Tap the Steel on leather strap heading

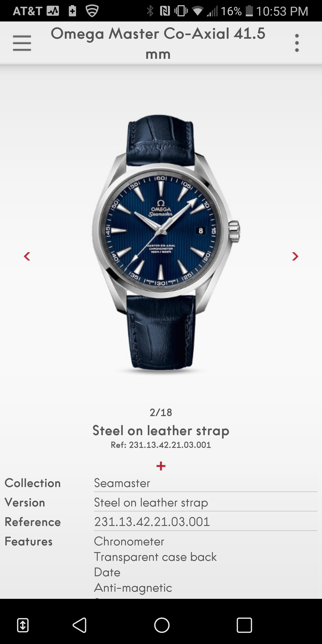tap(161, 431)
